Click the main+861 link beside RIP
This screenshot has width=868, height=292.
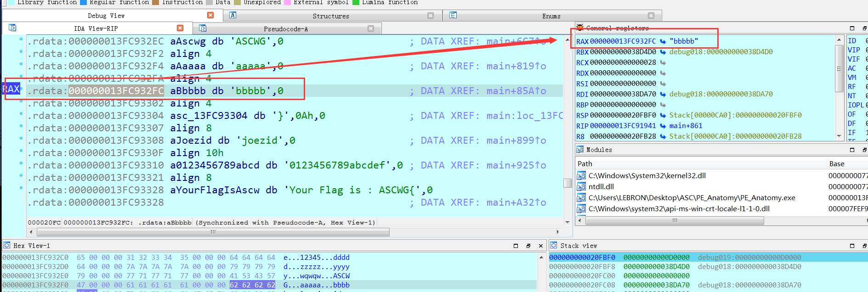pyautogui.click(x=686, y=126)
